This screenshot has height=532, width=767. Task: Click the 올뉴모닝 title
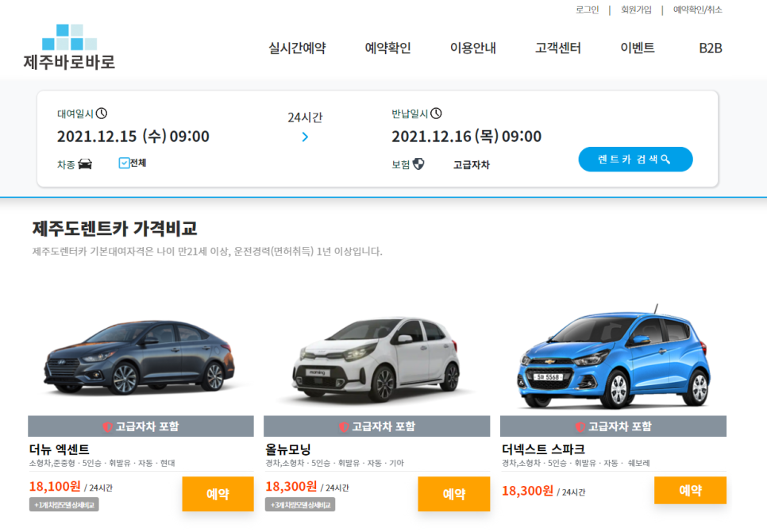tap(288, 449)
